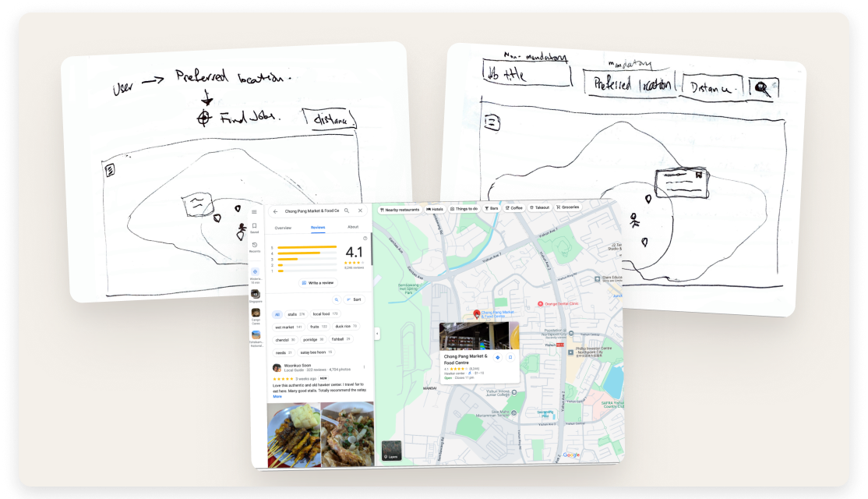The width and height of the screenshot is (868, 499).
Task: Switch to the Overview tab
Action: (x=283, y=228)
